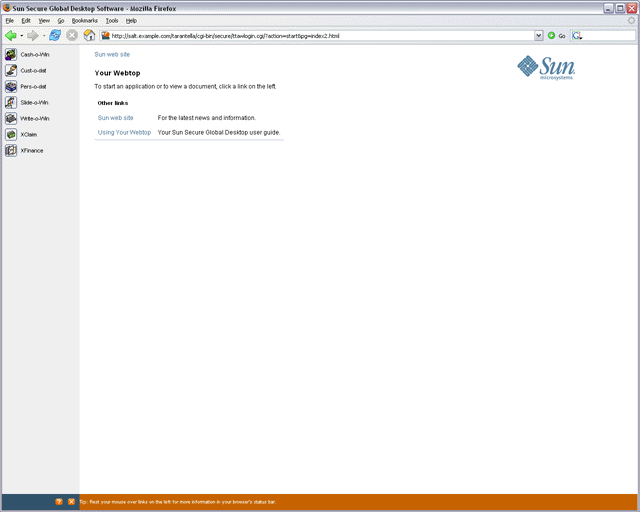The width and height of the screenshot is (640, 512).
Task: Click the URL address bar field
Action: [322, 36]
